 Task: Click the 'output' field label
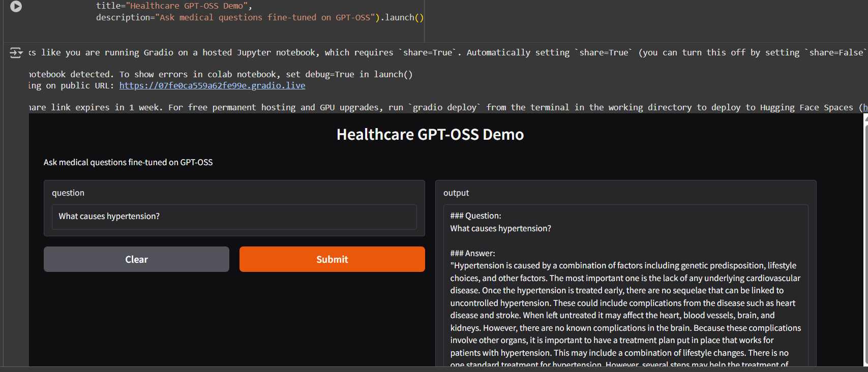click(456, 193)
